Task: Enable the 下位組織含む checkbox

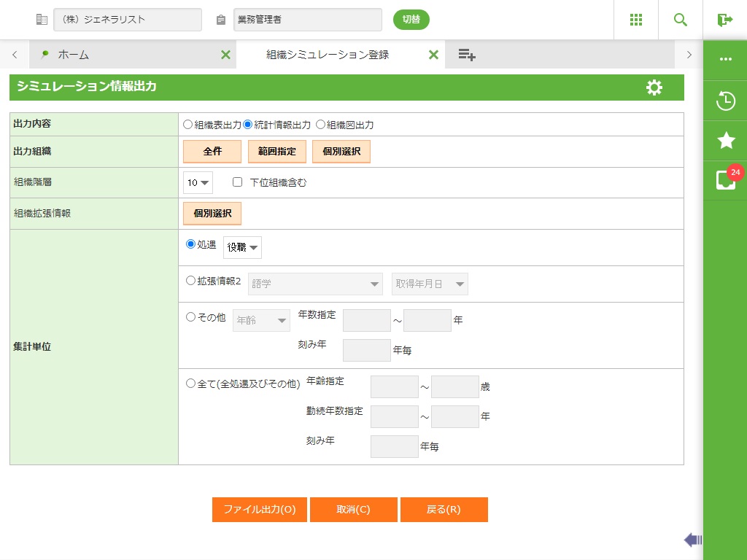Action: click(237, 182)
